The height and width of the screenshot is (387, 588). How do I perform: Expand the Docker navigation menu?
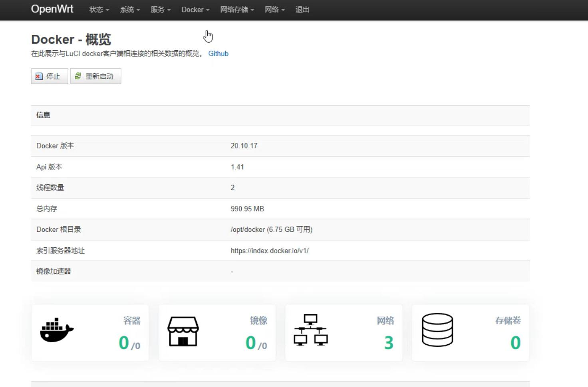click(195, 10)
